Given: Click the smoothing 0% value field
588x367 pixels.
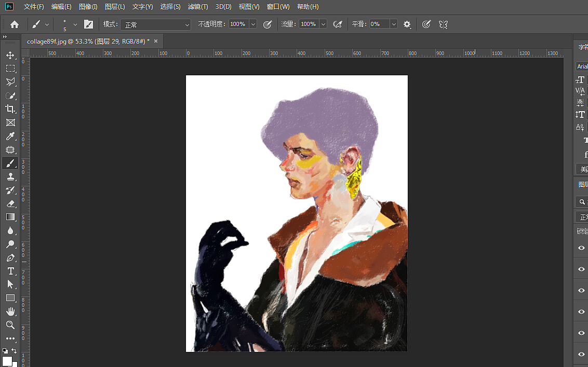Looking at the screenshot, I should pyautogui.click(x=380, y=24).
